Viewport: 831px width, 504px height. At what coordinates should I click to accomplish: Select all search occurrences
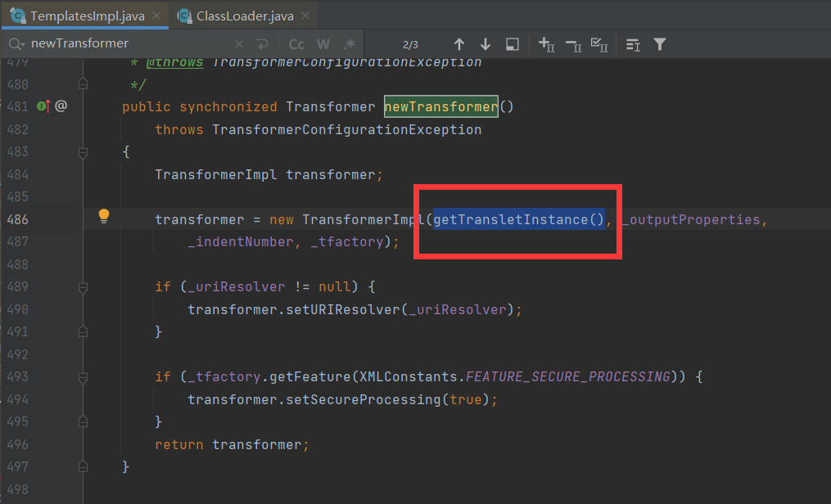598,44
